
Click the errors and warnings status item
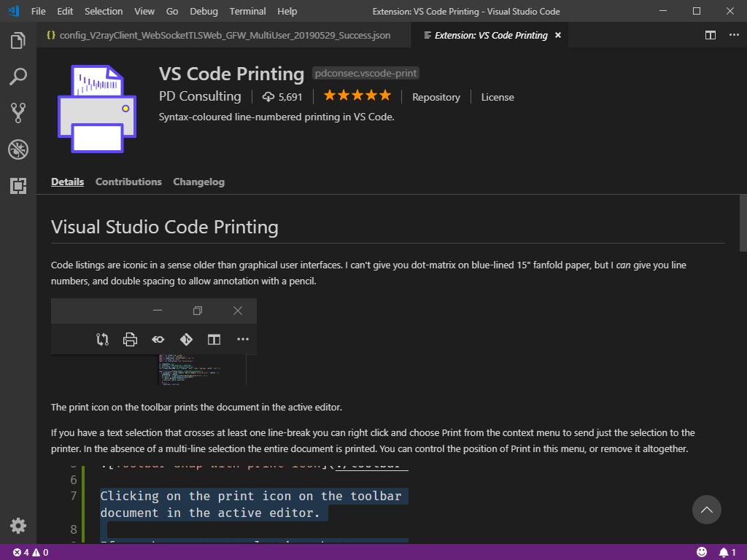31,553
